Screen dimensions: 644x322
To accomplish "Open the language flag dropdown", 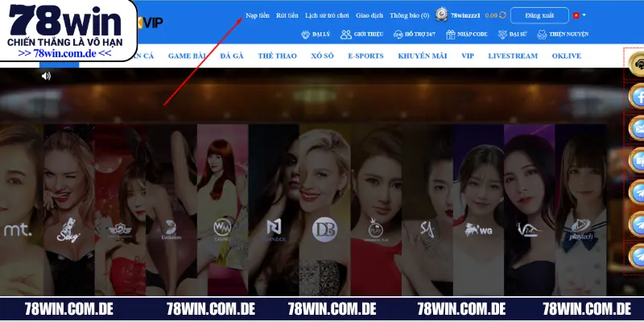I will (579, 15).
